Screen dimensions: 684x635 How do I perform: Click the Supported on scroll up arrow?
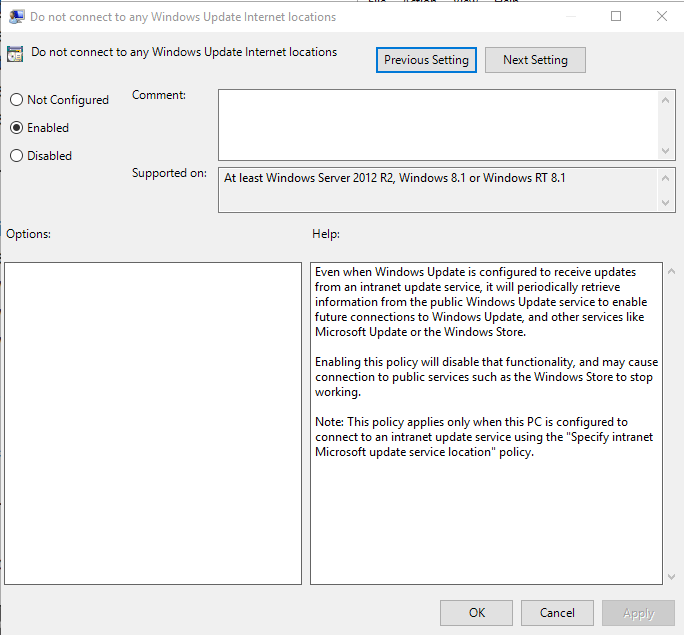[x=665, y=178]
